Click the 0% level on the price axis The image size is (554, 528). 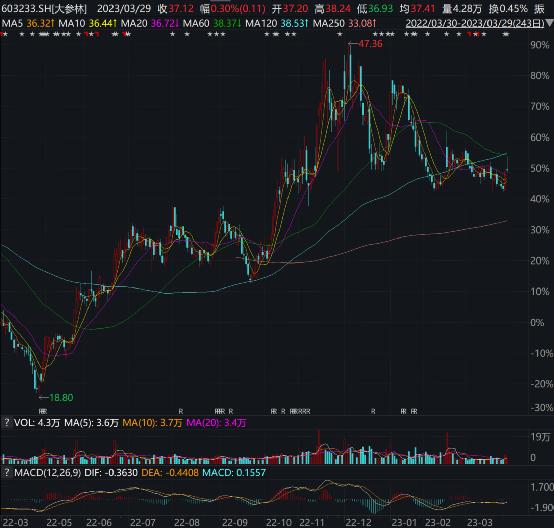pyautogui.click(x=537, y=322)
